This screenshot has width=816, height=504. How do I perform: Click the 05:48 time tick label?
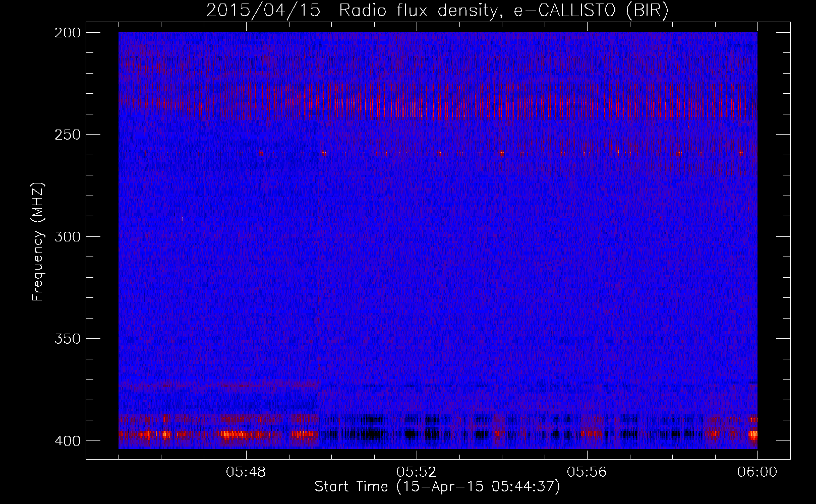coord(246,472)
